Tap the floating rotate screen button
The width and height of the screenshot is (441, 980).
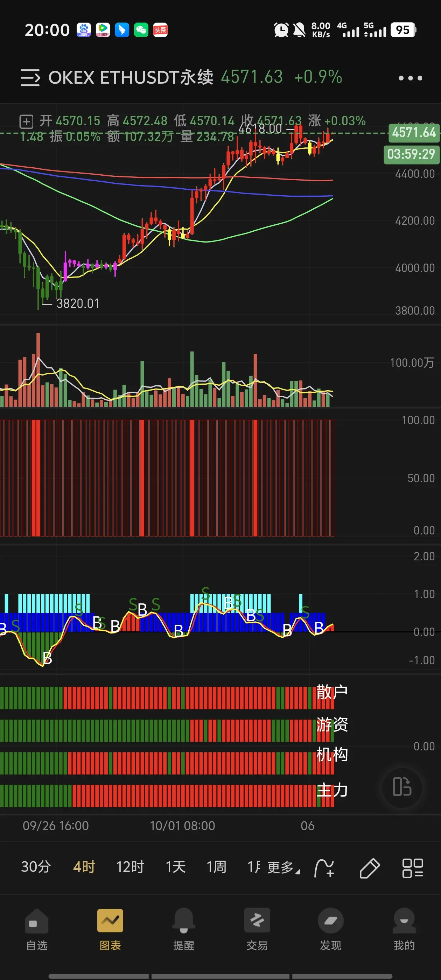tap(402, 787)
